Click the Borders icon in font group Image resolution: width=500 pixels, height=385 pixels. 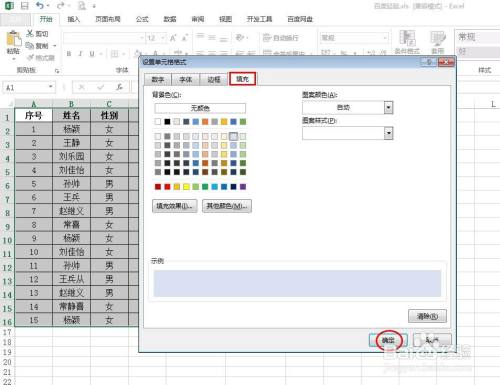coord(114,54)
